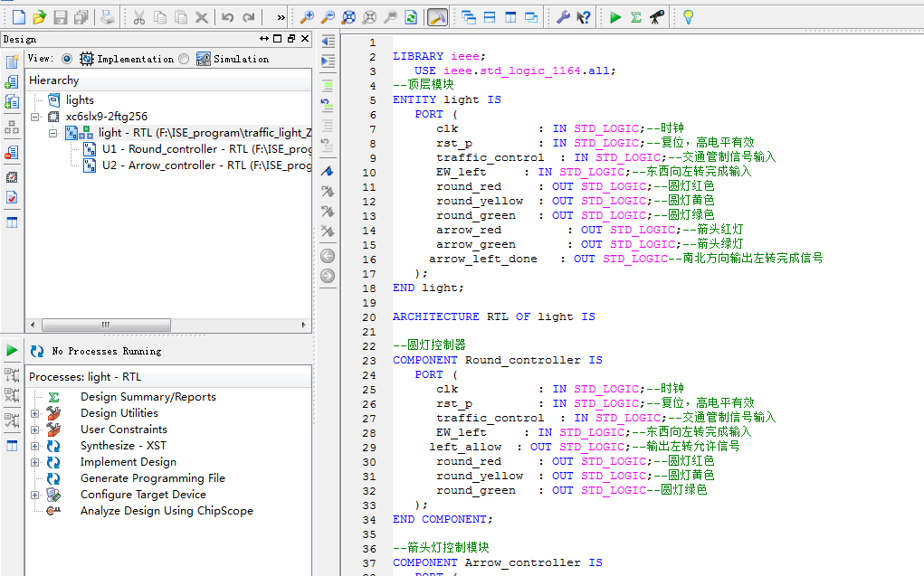924x576 pixels.
Task: Click Generate Programming File process
Action: point(152,478)
